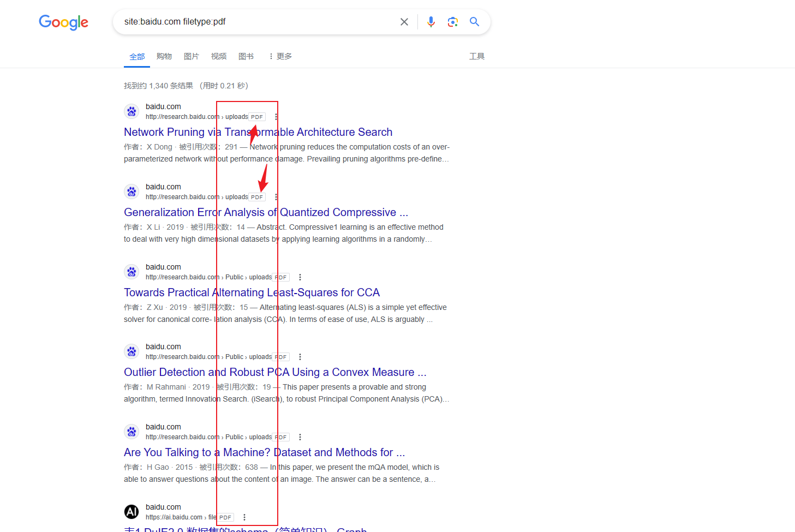The height and width of the screenshot is (532, 795).
Task: Click the Google logo
Action: click(x=64, y=22)
